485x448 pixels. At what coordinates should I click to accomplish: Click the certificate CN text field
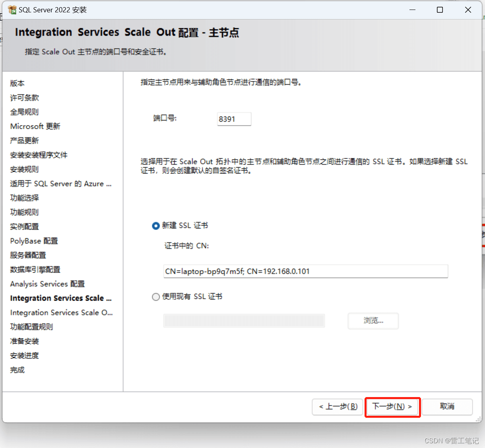[306, 271]
